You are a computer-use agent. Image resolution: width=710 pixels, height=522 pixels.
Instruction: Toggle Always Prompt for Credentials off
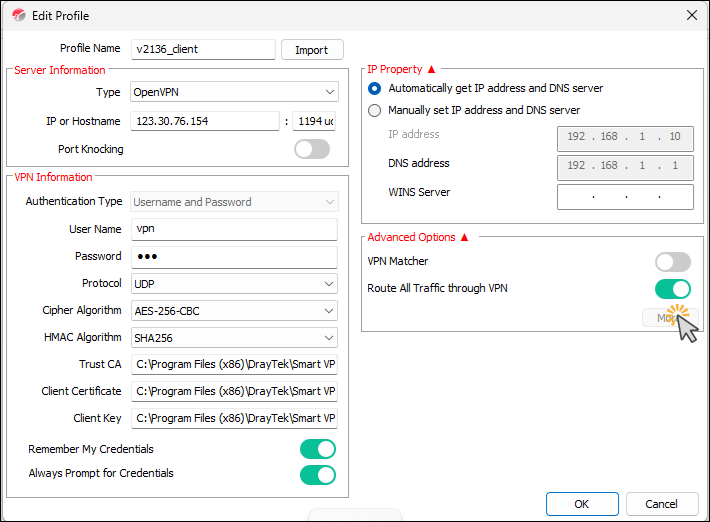point(317,474)
